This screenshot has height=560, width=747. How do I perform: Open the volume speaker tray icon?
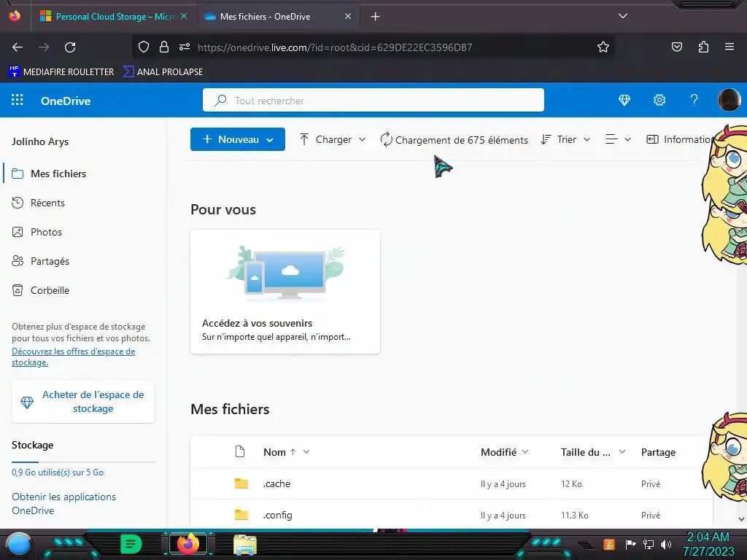point(665,544)
